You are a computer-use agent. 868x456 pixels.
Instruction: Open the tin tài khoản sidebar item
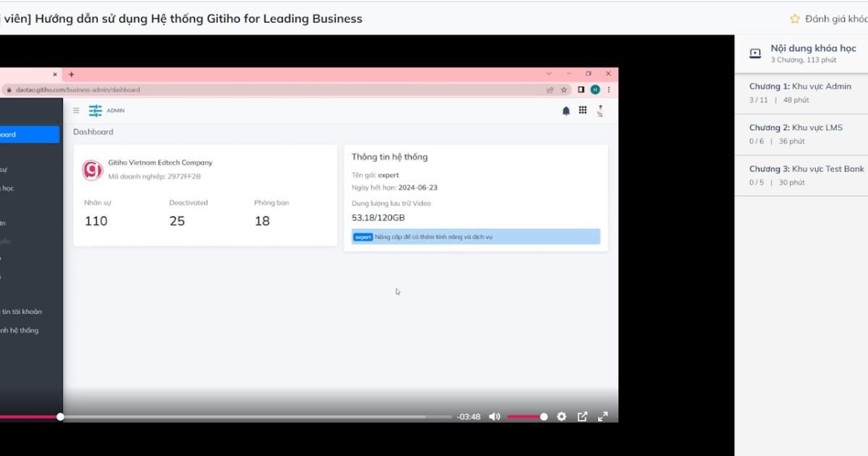tap(22, 311)
